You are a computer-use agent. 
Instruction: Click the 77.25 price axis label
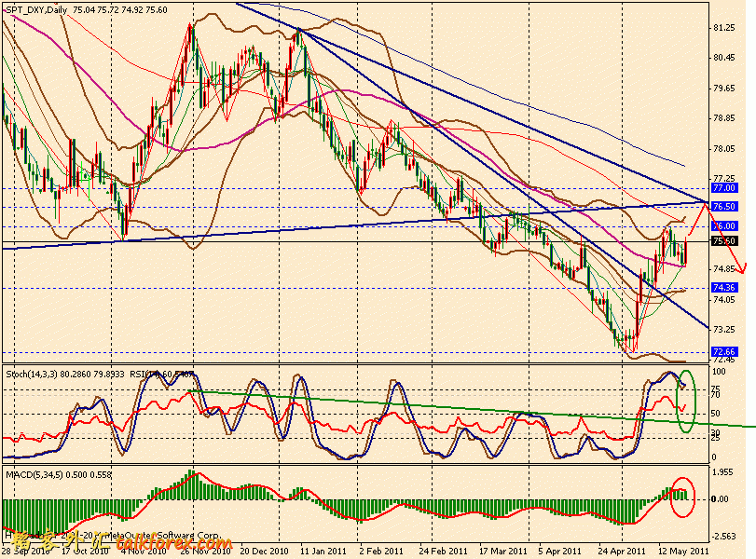click(x=723, y=178)
